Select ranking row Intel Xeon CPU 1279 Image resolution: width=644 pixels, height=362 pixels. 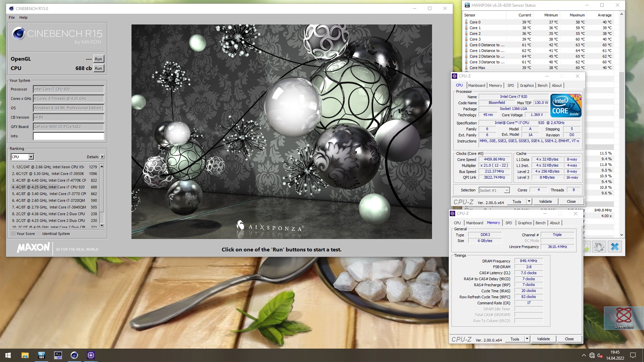(x=55, y=167)
